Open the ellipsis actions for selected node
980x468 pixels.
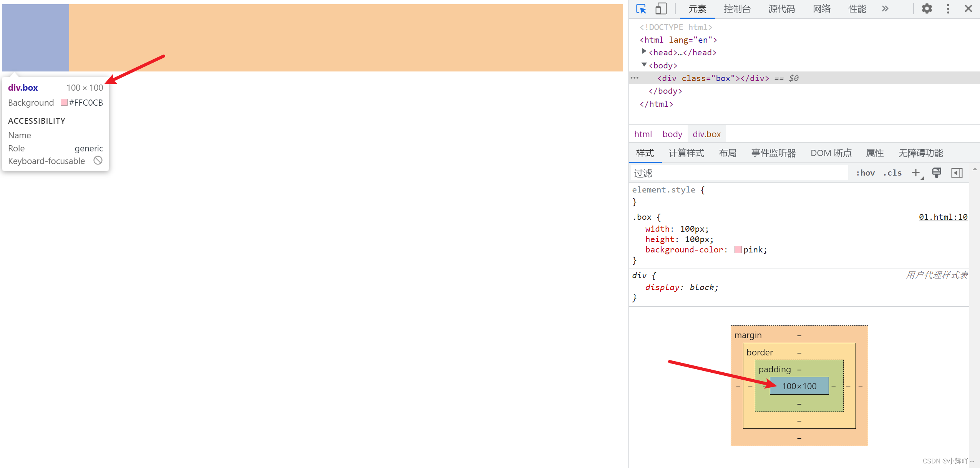(x=634, y=78)
